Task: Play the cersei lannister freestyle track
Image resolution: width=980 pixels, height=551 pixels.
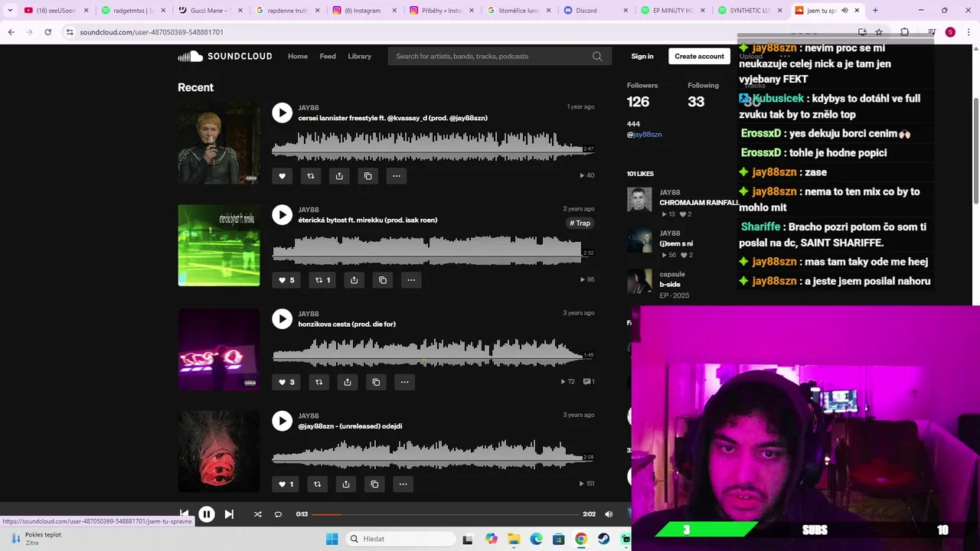Action: (x=282, y=112)
